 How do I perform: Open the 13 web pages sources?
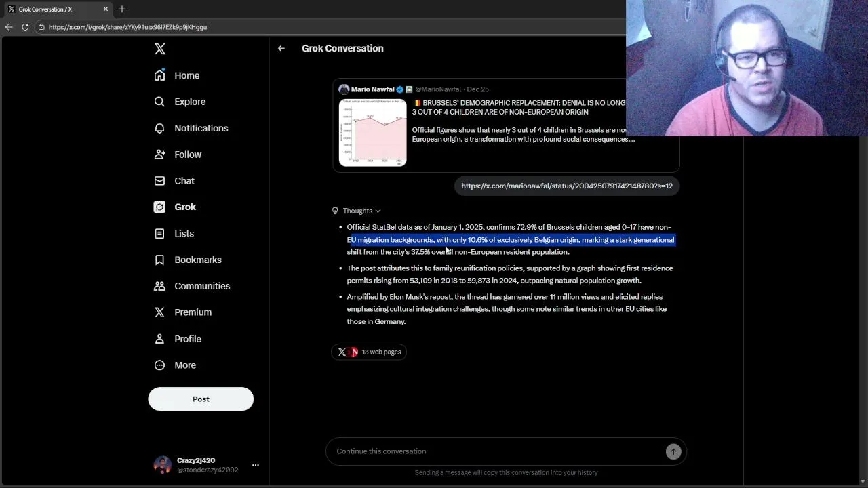[369, 352]
